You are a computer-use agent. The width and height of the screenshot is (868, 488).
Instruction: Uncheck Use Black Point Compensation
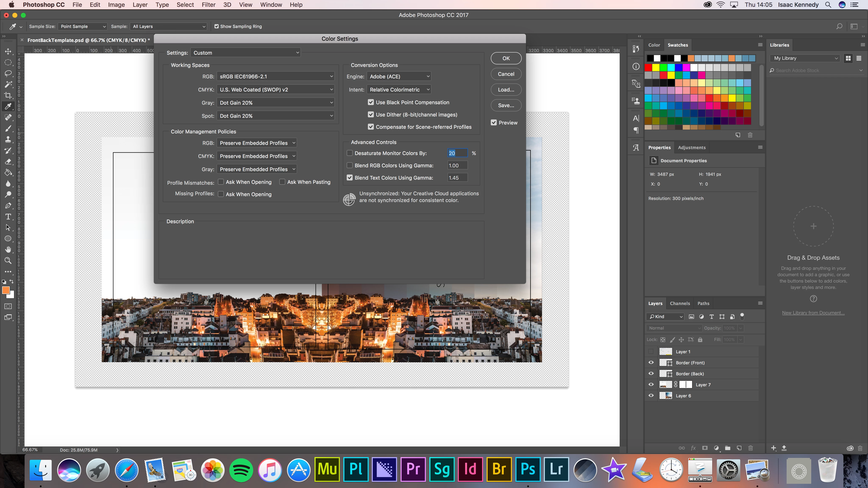pyautogui.click(x=371, y=102)
